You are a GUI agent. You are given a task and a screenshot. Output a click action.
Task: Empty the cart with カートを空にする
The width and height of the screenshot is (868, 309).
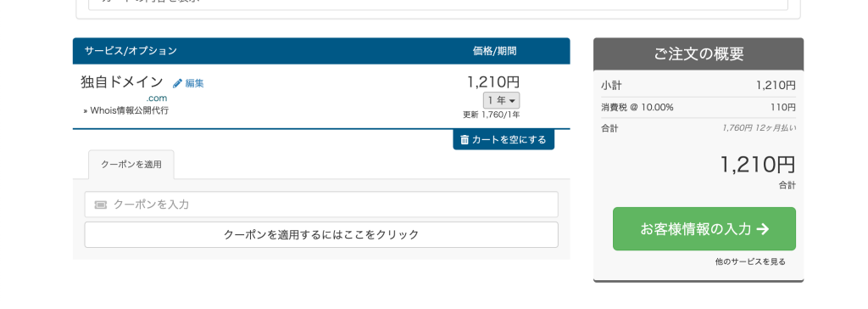[x=504, y=140]
